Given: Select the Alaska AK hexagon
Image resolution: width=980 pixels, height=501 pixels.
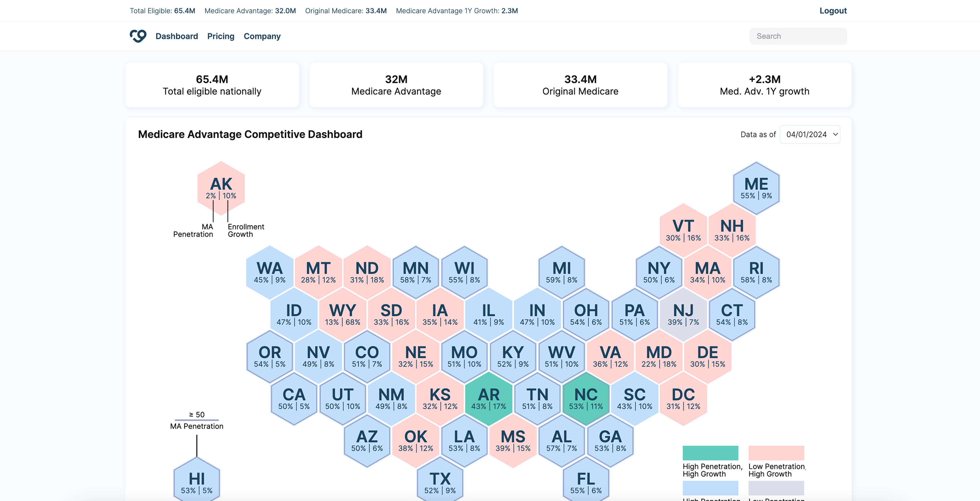Looking at the screenshot, I should coord(221,188).
